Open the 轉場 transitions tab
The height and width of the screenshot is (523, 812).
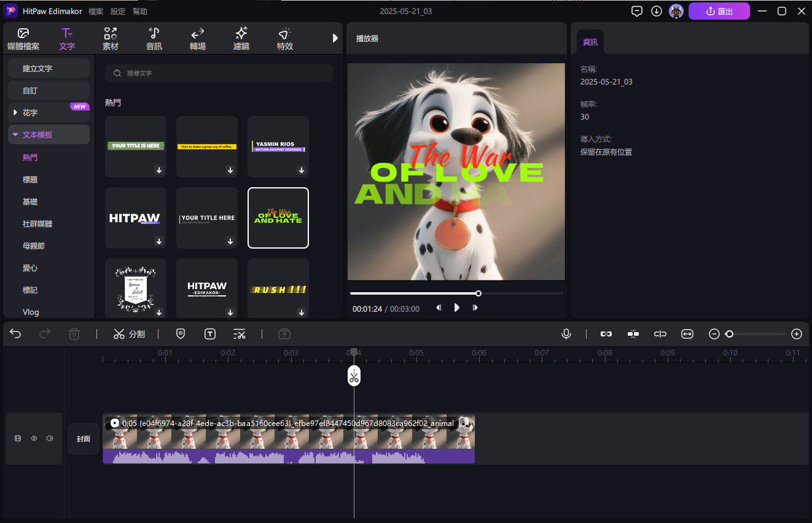(x=198, y=39)
